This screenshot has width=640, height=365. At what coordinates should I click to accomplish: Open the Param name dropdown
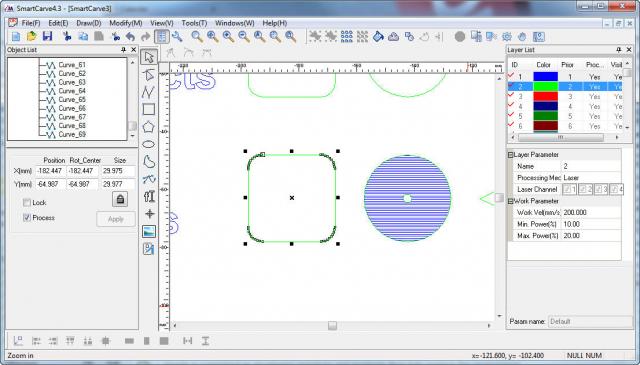click(x=589, y=322)
